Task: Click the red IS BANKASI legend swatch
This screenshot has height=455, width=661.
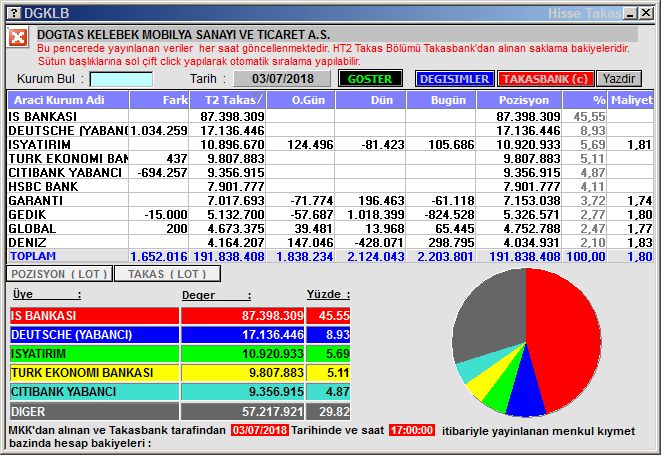Action: [94, 315]
